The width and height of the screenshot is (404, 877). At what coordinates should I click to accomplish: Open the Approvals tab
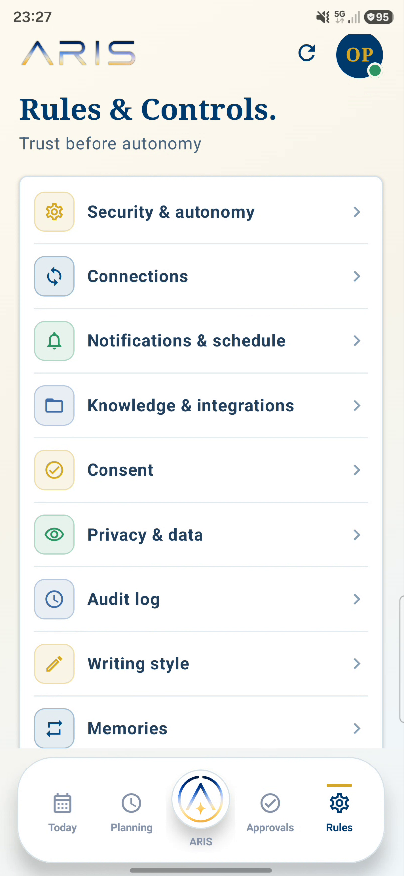pyautogui.click(x=270, y=812)
